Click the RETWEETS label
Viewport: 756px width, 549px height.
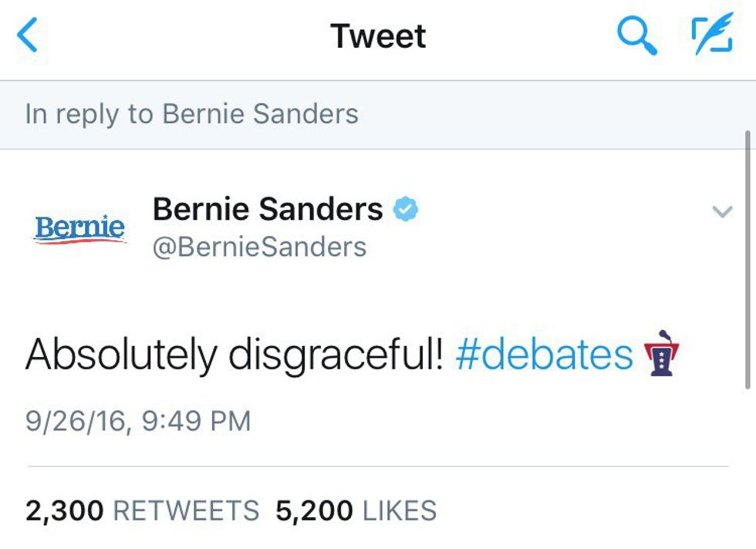point(186,510)
